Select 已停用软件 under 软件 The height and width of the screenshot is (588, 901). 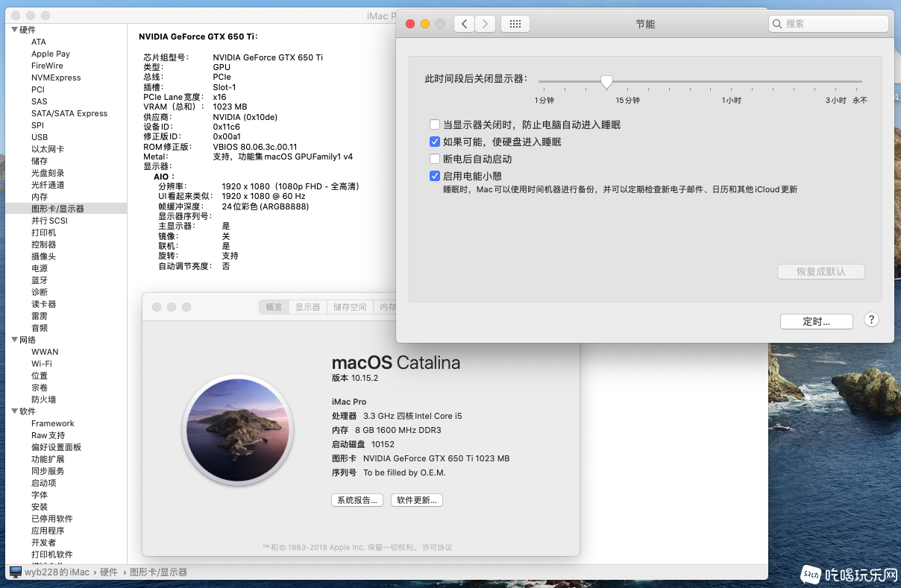point(52,519)
